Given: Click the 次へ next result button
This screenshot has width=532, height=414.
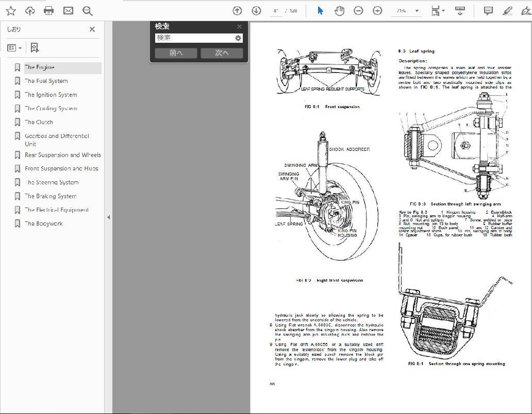Looking at the screenshot, I should 222,53.
